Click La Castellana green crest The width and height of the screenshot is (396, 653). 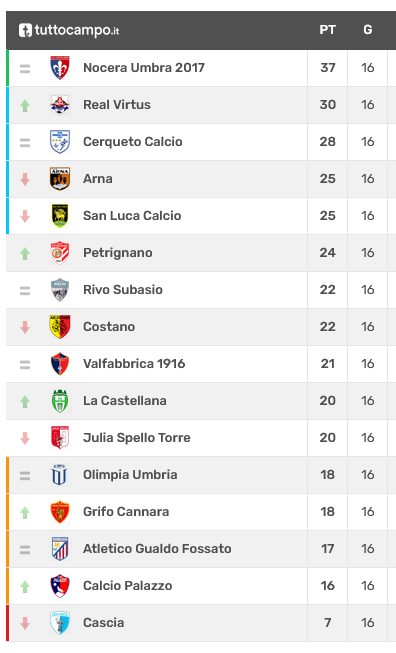60,401
